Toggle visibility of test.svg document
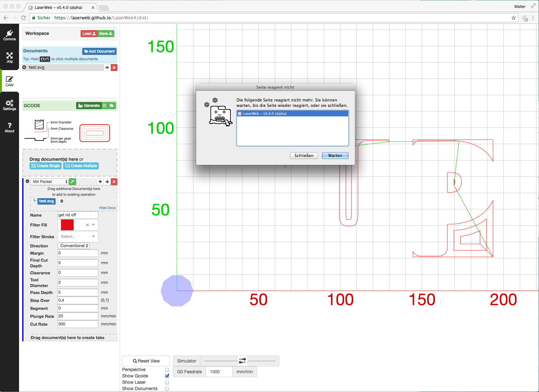 point(107,68)
